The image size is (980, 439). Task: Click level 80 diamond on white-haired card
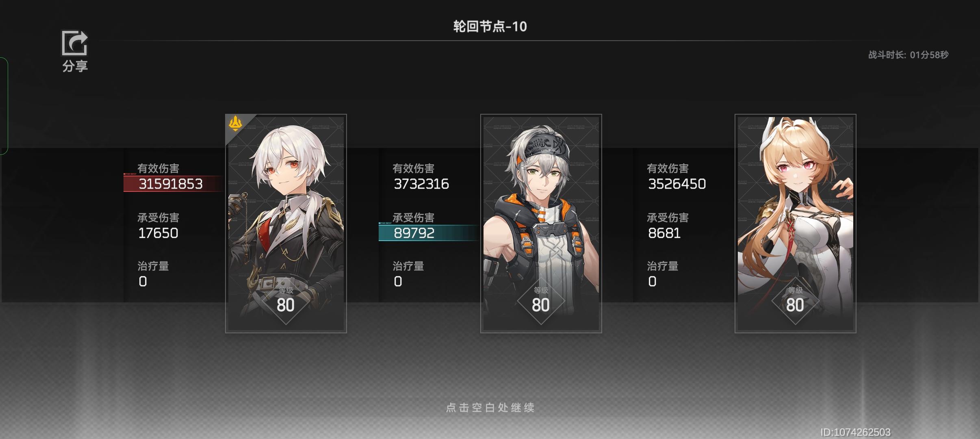tap(286, 302)
